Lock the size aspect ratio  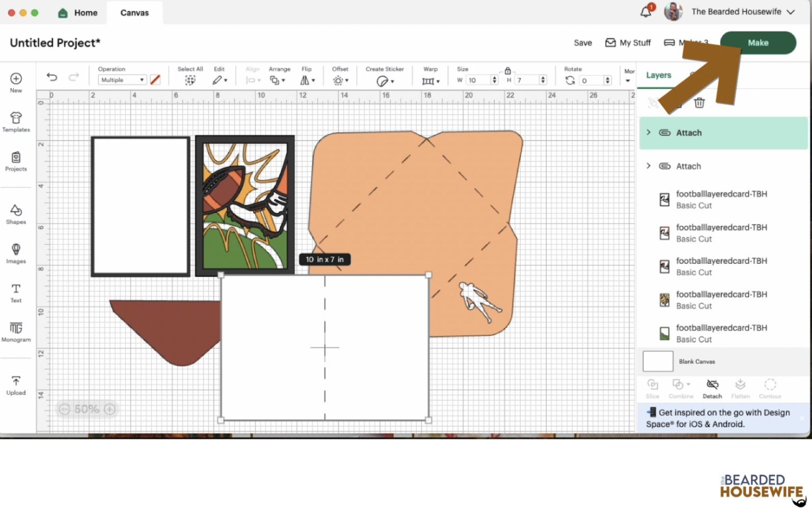coord(507,70)
